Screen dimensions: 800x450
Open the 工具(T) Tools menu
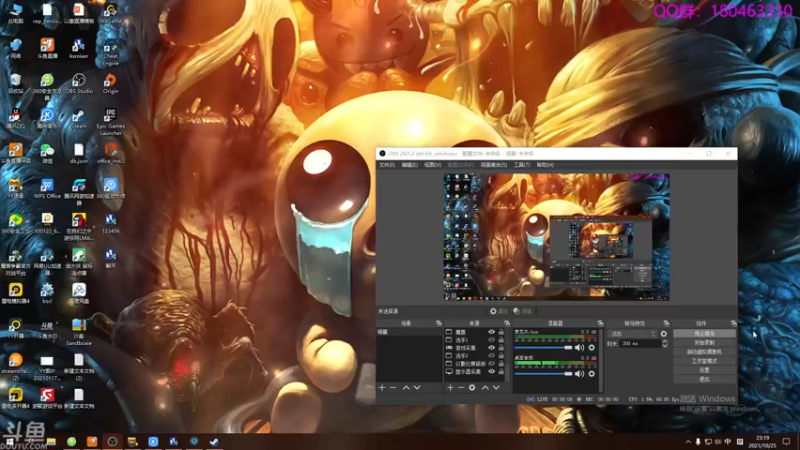tap(521, 165)
